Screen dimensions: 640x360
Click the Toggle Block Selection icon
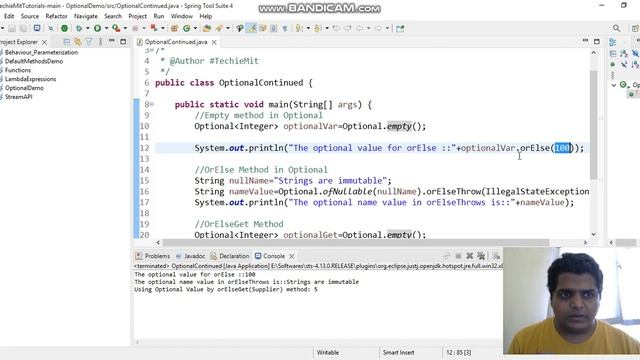pos(273,28)
